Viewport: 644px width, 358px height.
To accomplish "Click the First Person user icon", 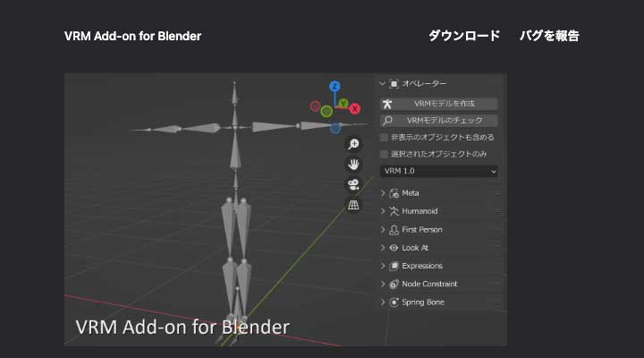I will (x=394, y=230).
